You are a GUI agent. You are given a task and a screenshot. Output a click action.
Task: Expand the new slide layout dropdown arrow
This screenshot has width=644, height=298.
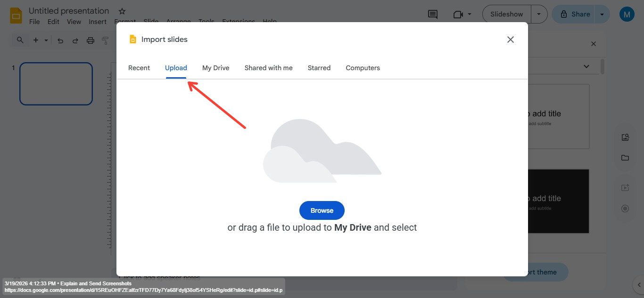pos(46,40)
